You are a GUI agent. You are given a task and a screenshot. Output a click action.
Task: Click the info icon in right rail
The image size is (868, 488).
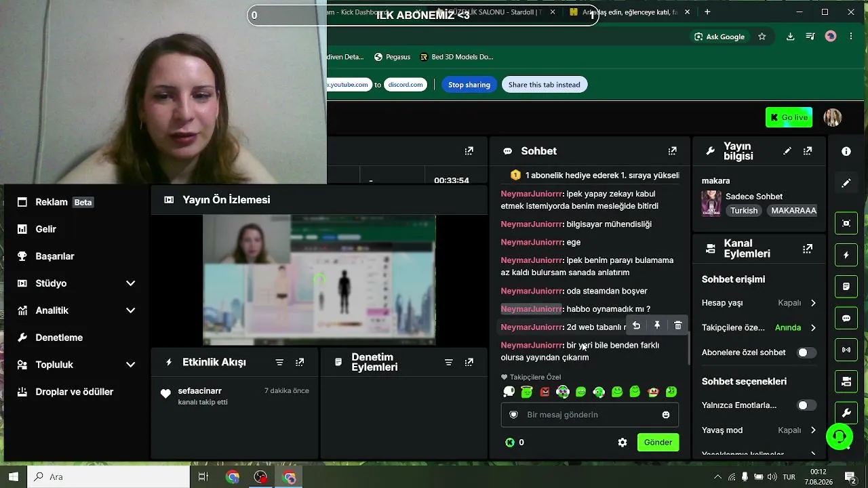[846, 151]
